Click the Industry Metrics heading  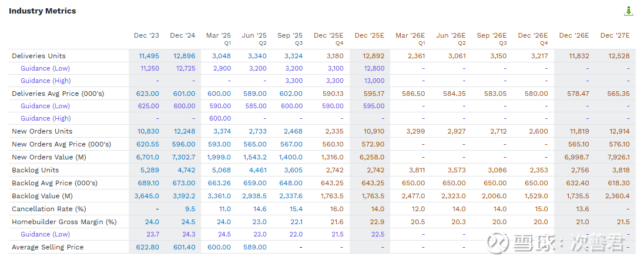pos(42,11)
